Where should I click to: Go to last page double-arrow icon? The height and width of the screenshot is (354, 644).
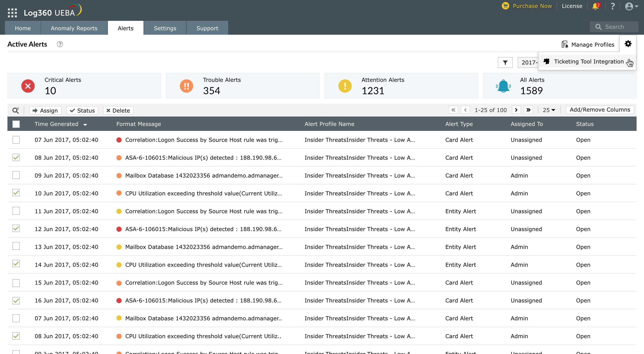tap(528, 110)
